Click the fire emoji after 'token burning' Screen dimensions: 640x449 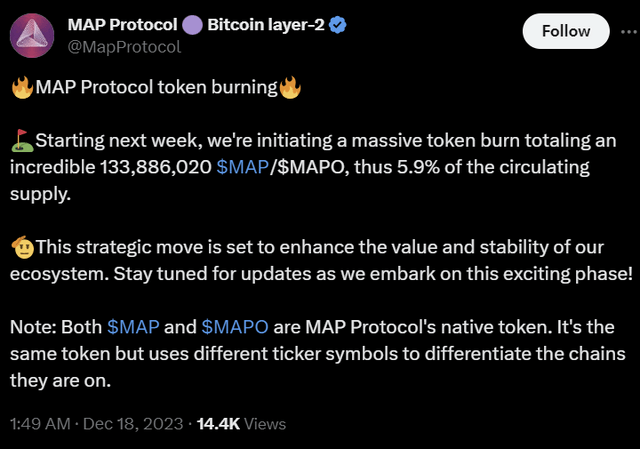click(290, 87)
